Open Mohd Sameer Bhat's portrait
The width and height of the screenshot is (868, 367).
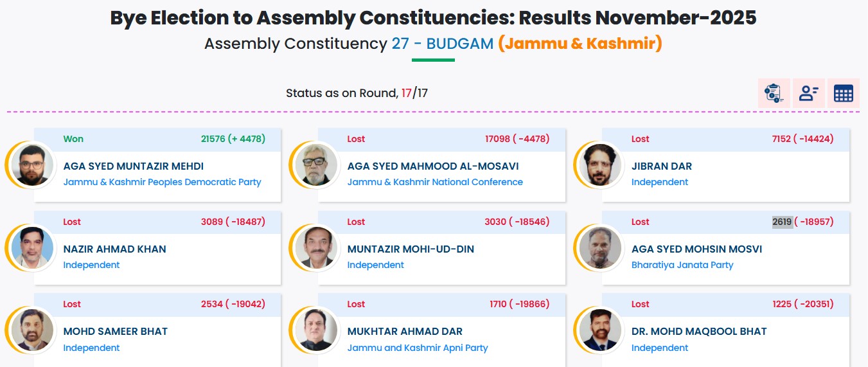pos(32,330)
